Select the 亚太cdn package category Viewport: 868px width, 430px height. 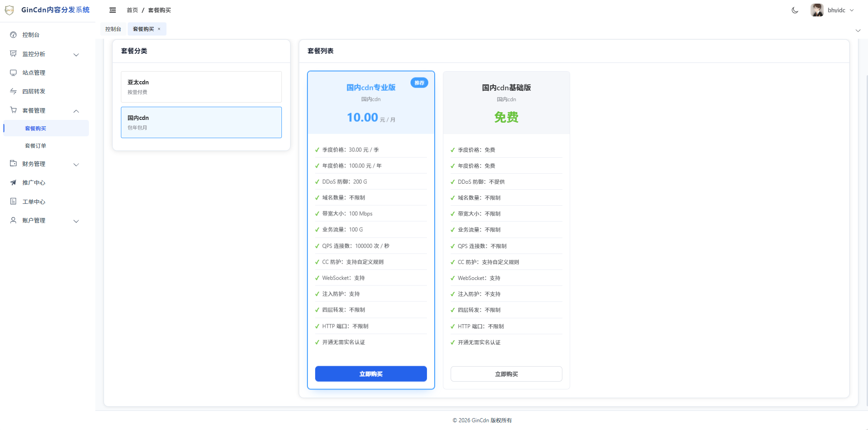click(x=201, y=87)
